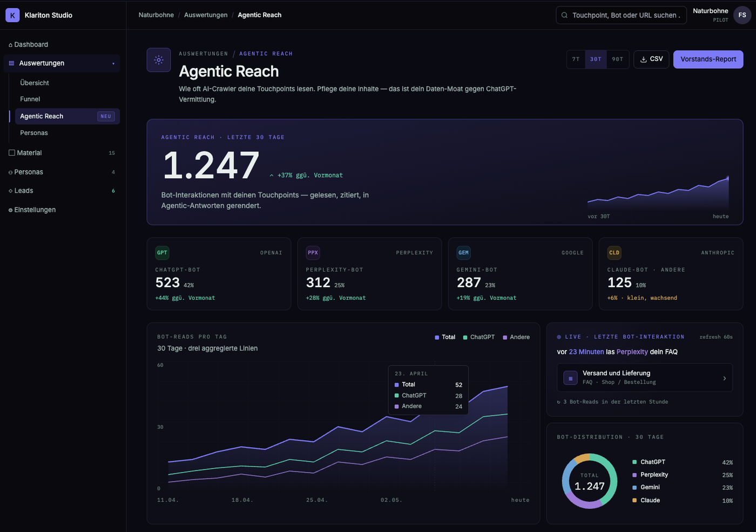The height and width of the screenshot is (532, 756).
Task: Open the FS user avatar
Action: click(x=742, y=15)
